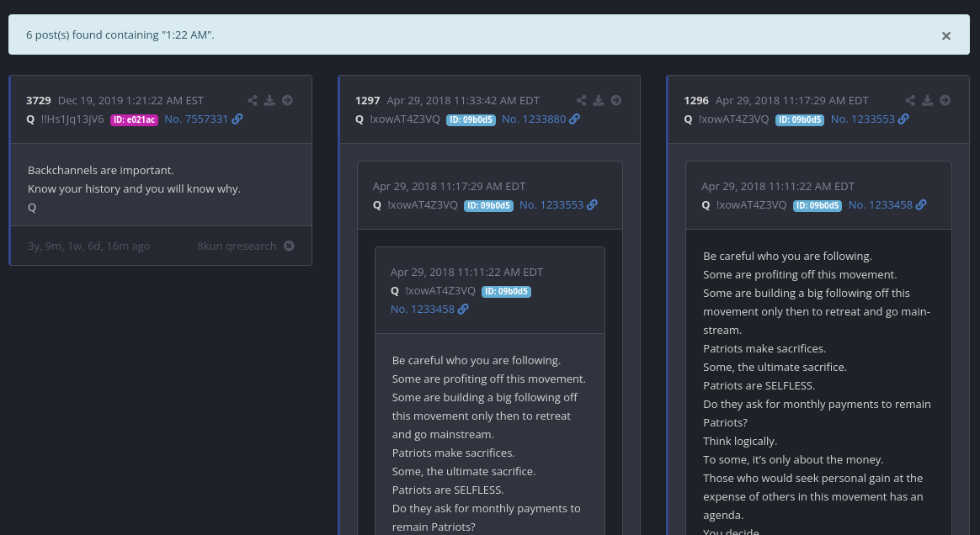Image resolution: width=980 pixels, height=535 pixels.
Task: Click the "8kun qresearch" source label
Action: pos(237,246)
